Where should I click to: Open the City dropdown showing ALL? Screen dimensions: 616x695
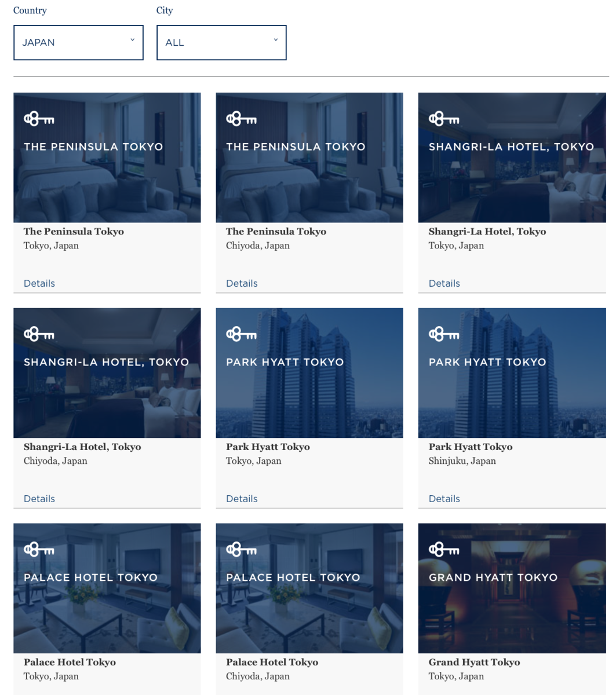221,42
